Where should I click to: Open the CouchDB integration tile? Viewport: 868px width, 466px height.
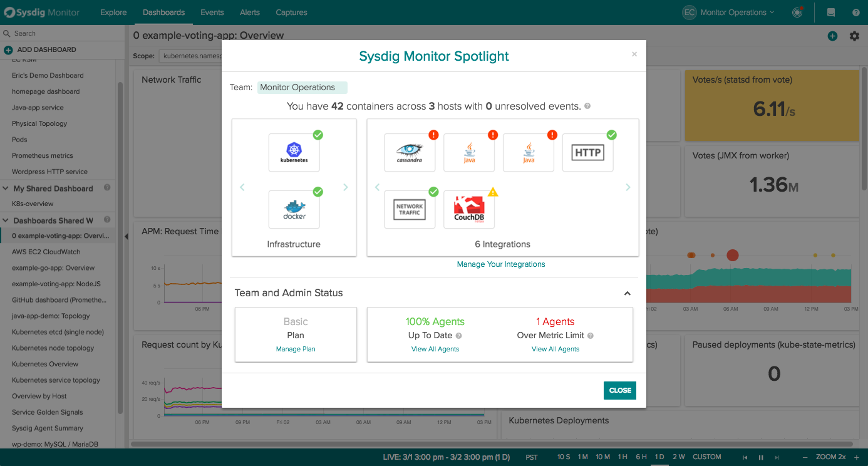[x=469, y=209]
